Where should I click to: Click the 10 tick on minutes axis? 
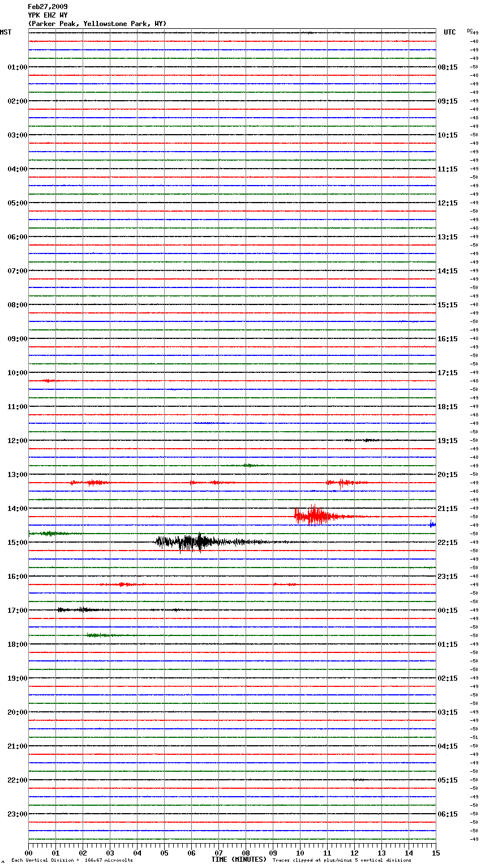point(300,853)
